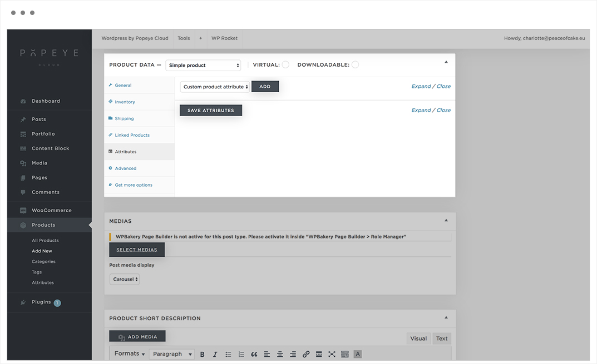
Task: Click the ADD attribute button
Action: coord(265,87)
